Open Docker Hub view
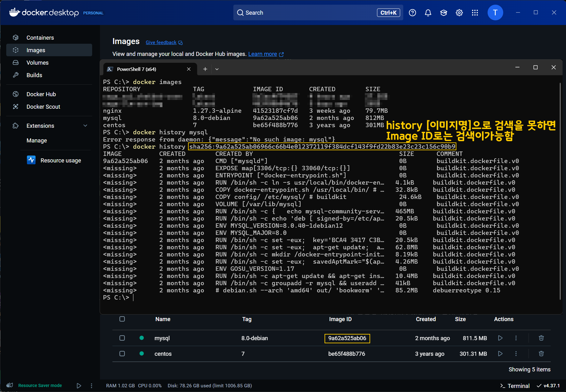566x392 pixels. click(x=49, y=94)
